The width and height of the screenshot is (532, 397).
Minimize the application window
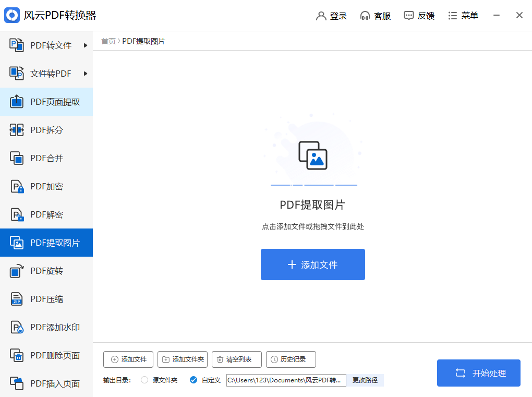[497, 15]
